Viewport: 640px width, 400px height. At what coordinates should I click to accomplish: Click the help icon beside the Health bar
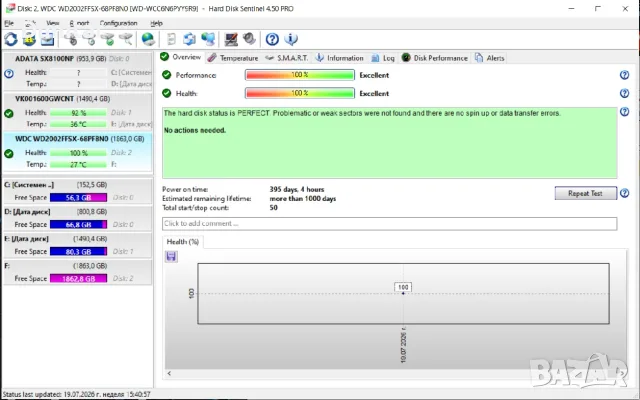624,93
